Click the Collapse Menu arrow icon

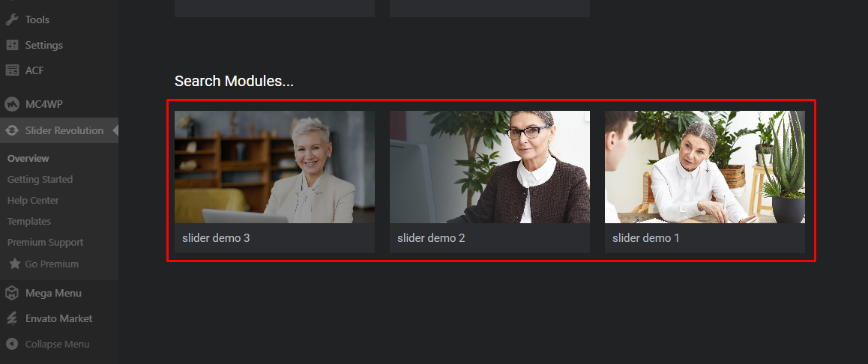click(x=12, y=344)
